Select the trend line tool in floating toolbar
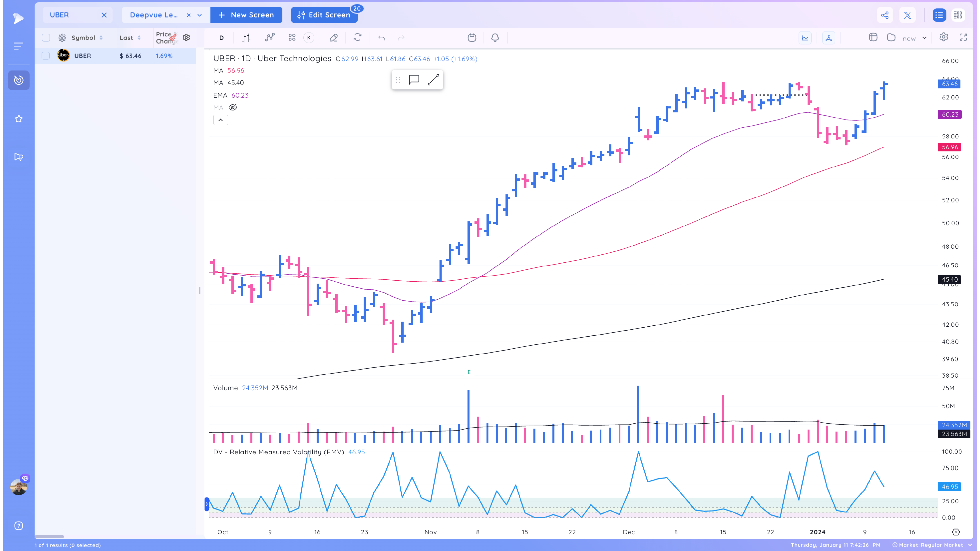 pyautogui.click(x=433, y=80)
